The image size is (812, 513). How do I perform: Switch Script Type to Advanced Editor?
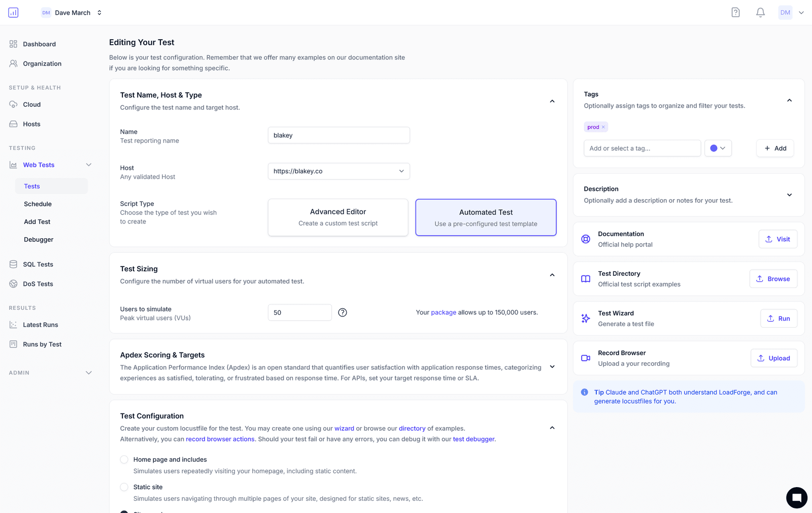tap(337, 217)
